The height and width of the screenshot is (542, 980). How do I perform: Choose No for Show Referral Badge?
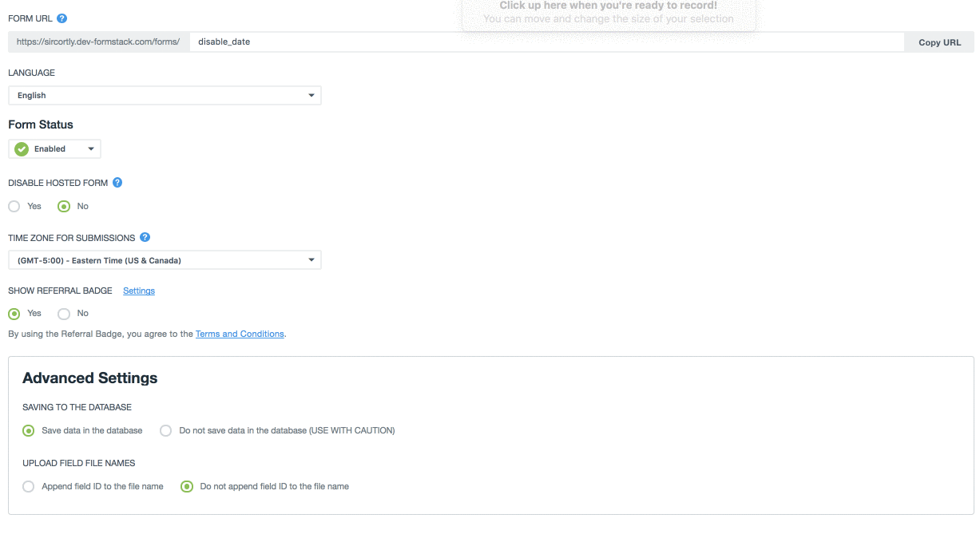tap(63, 313)
